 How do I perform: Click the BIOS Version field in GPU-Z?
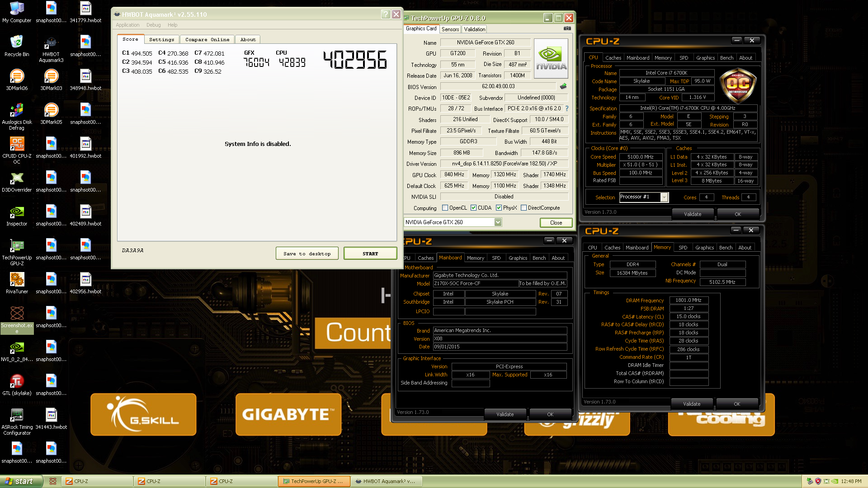coord(498,86)
